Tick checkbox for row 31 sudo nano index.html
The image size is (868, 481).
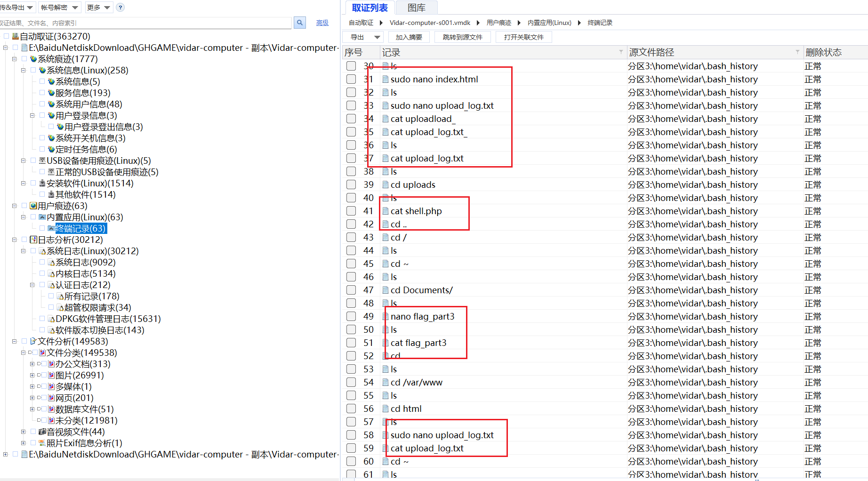(x=351, y=79)
